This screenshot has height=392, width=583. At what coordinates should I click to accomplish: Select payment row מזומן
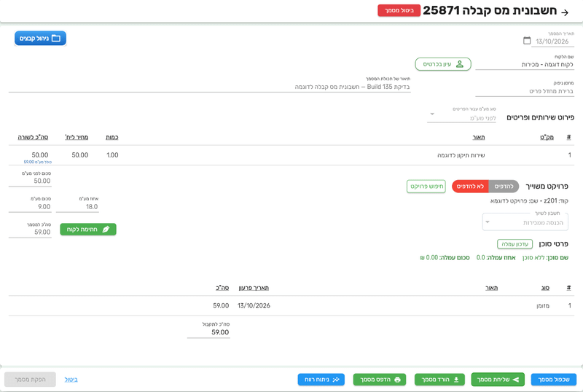291,306
